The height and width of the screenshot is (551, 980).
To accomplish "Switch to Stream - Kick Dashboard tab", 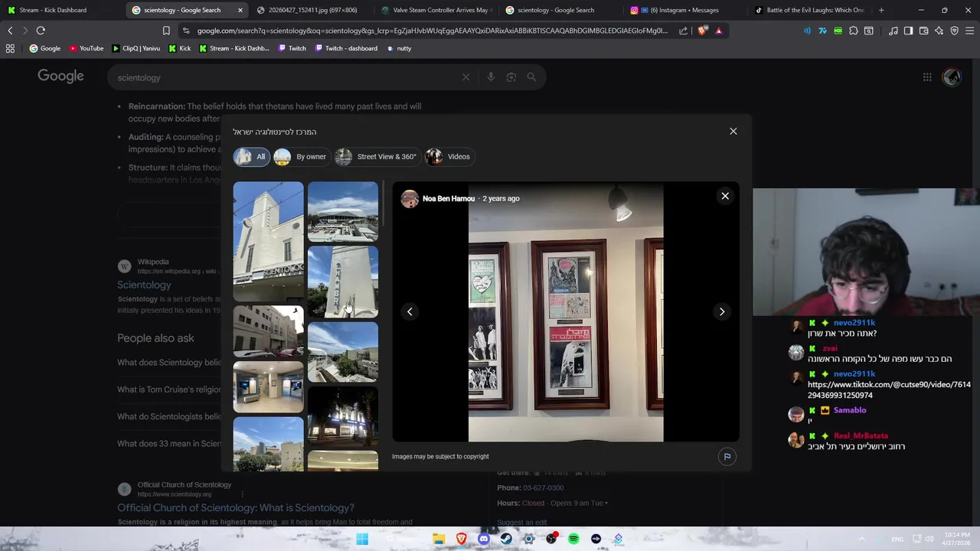I will tap(61, 10).
